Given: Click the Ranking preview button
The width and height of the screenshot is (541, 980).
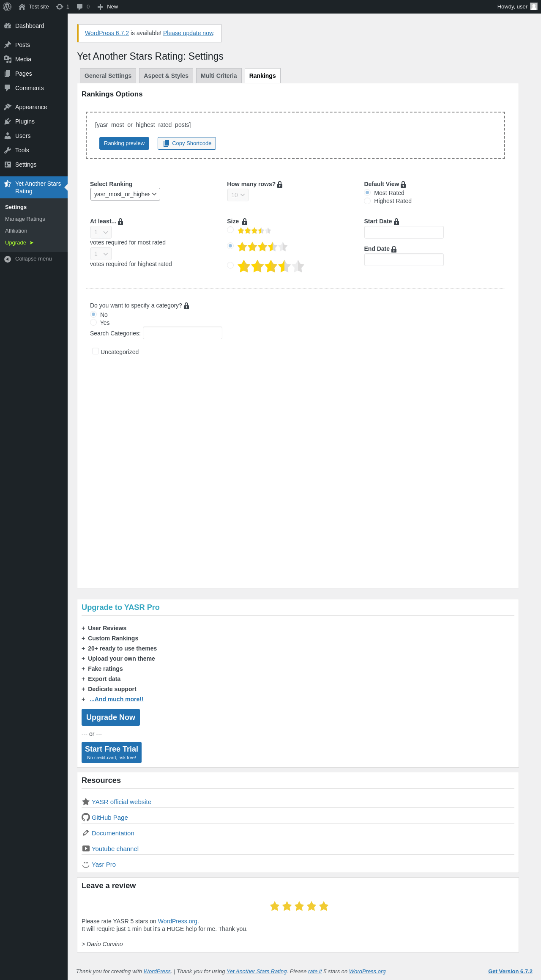Looking at the screenshot, I should tap(124, 143).
